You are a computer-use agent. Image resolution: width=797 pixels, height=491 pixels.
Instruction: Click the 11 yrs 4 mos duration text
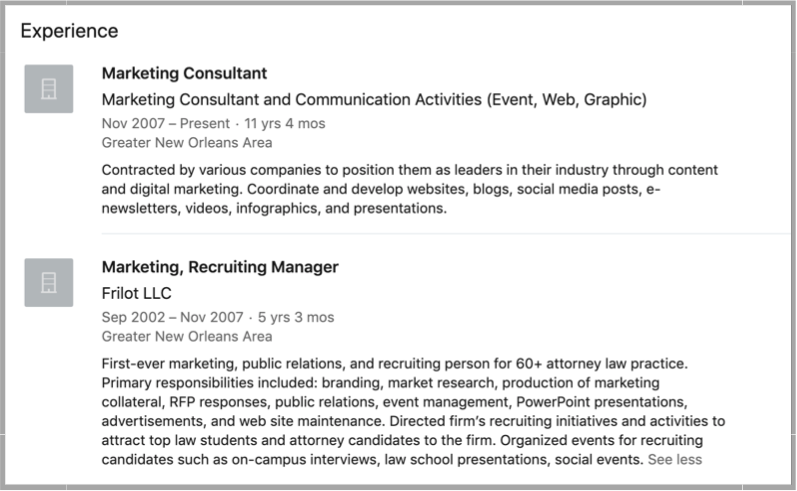[x=285, y=124]
